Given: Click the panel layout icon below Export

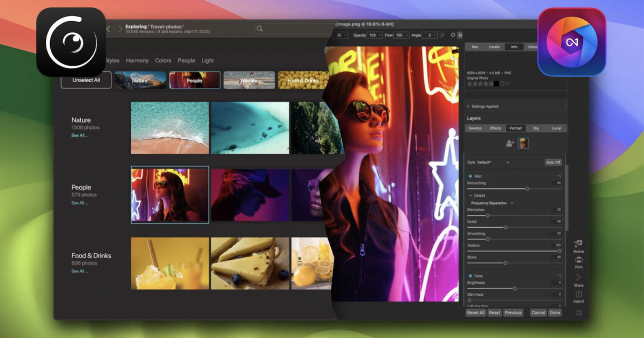Looking at the screenshot, I should [579, 313].
